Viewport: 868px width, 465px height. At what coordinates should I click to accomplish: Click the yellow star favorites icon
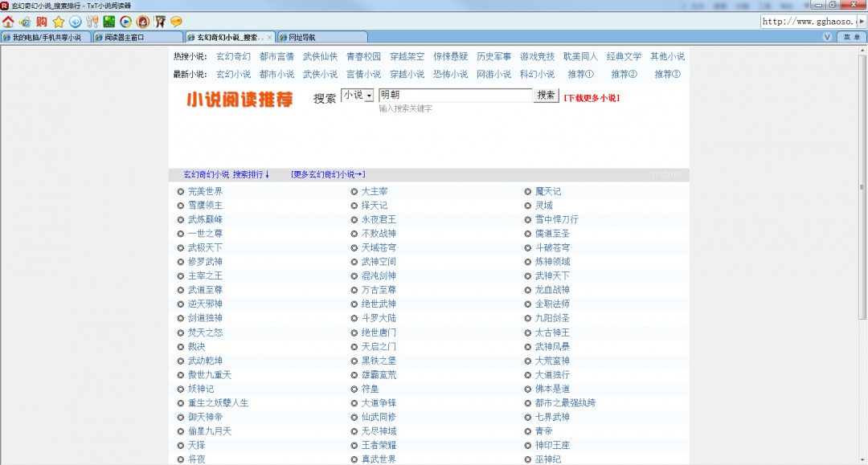pyautogui.click(x=58, y=22)
